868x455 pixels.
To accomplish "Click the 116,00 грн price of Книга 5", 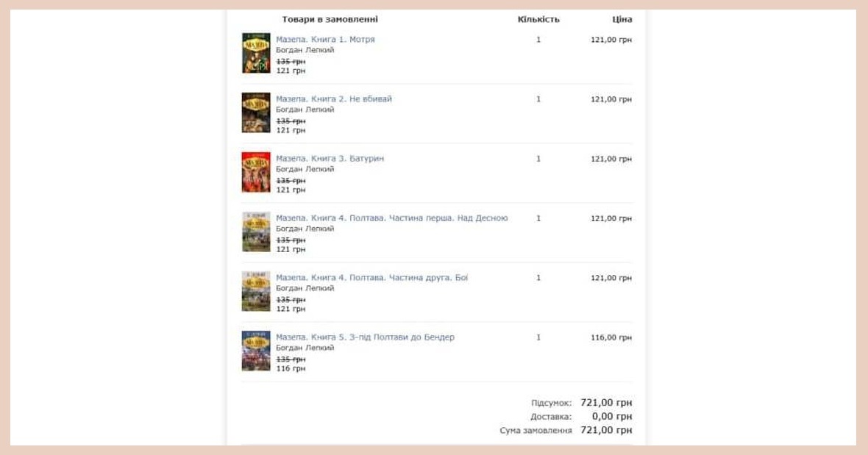I will pos(611,337).
